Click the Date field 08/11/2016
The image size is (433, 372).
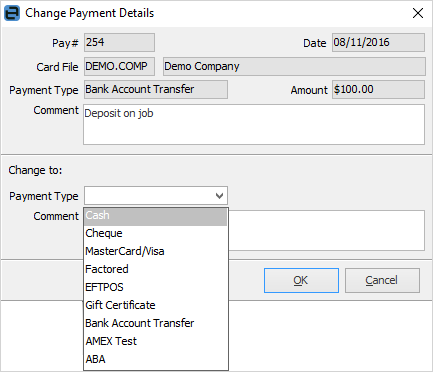[378, 42]
